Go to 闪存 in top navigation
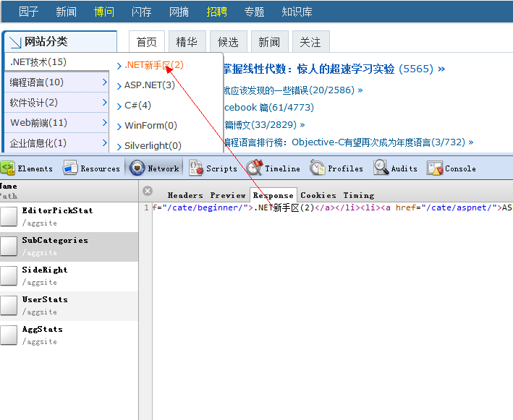513x420 pixels. pos(141,12)
